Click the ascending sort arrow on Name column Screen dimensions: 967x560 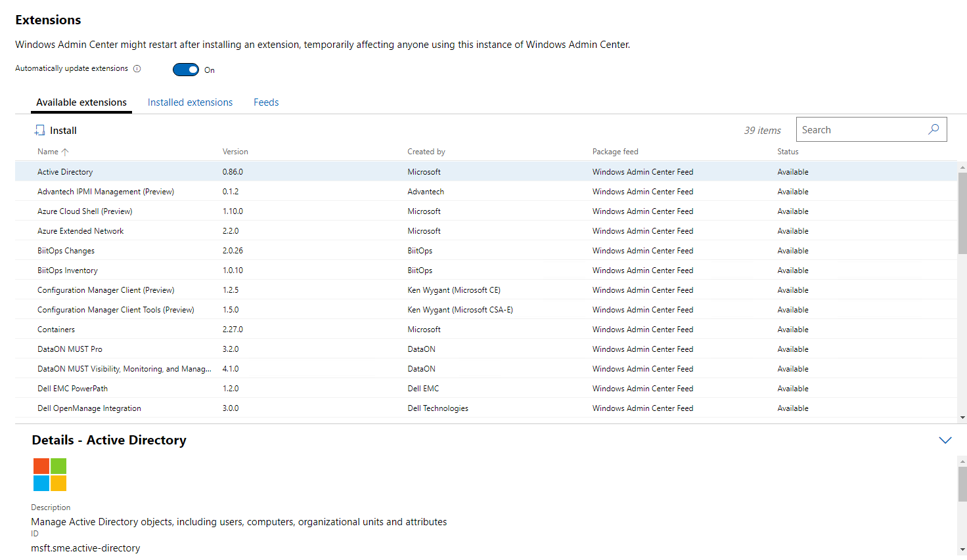point(64,151)
